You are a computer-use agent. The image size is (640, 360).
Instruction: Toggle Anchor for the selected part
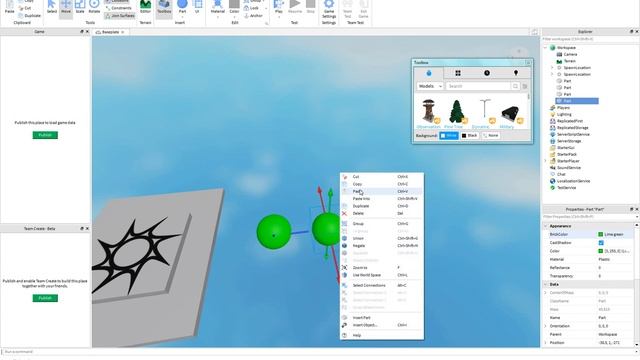(253, 16)
